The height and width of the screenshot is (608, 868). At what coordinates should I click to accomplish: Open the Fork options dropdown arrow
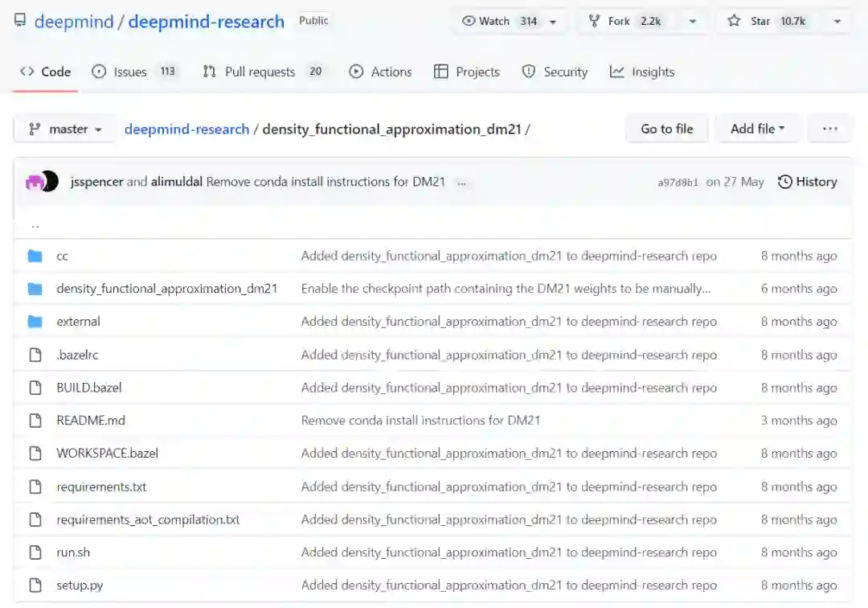tap(692, 22)
